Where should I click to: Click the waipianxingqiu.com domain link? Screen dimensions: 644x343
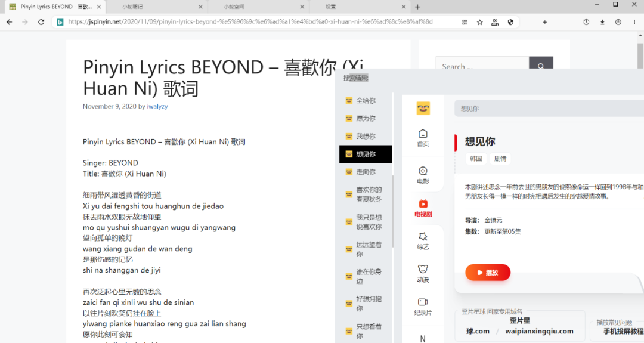[x=539, y=331]
